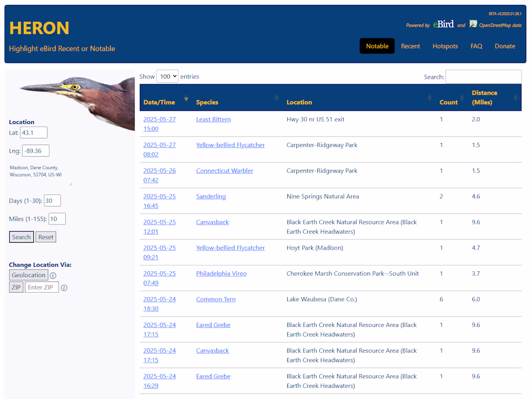
Task: Click the HERON title logo
Action: [39, 28]
